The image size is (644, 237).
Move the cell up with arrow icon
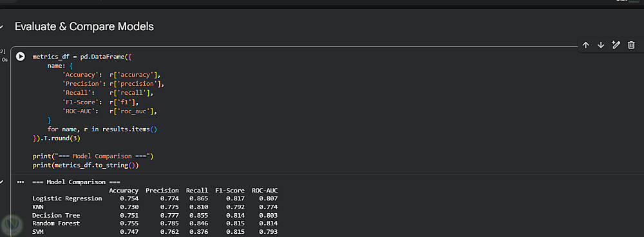point(585,45)
